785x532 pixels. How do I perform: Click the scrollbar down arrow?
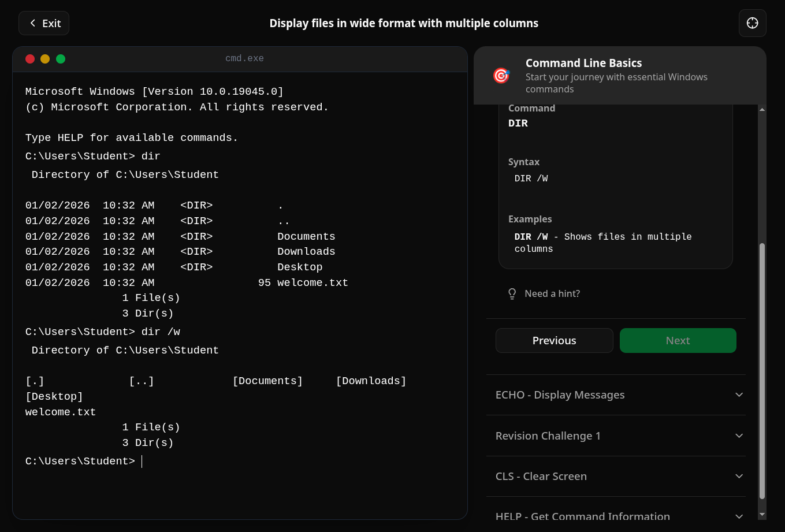point(762,514)
